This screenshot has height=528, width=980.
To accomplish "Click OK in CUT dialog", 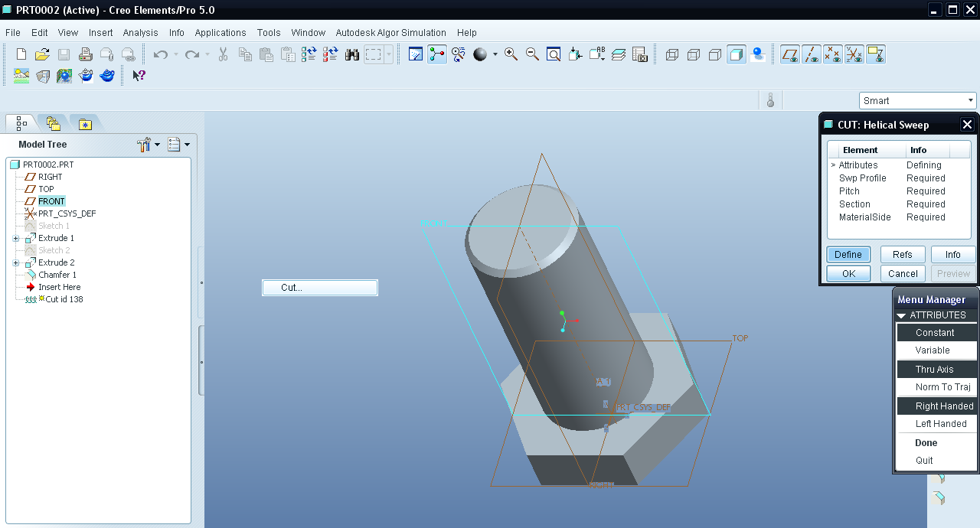I will coord(848,273).
